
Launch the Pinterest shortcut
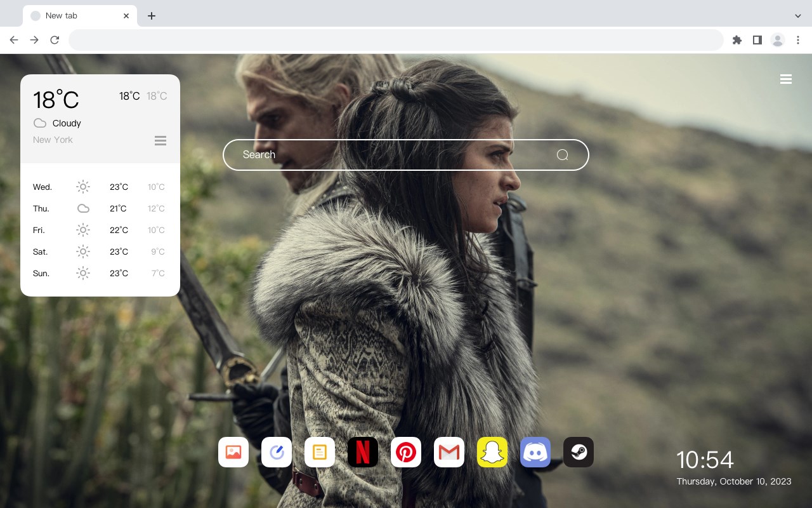click(x=406, y=452)
